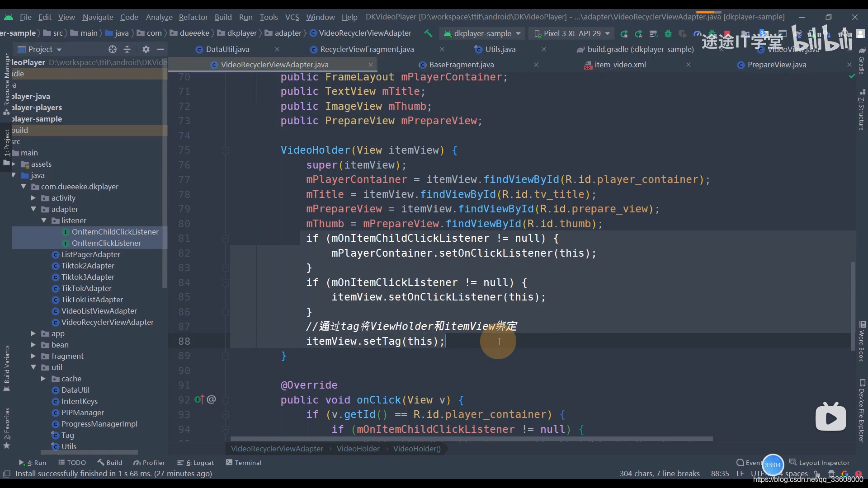Click the Run app icon
Image resolution: width=868 pixels, height=488 pixels.
pyautogui.click(x=624, y=33)
